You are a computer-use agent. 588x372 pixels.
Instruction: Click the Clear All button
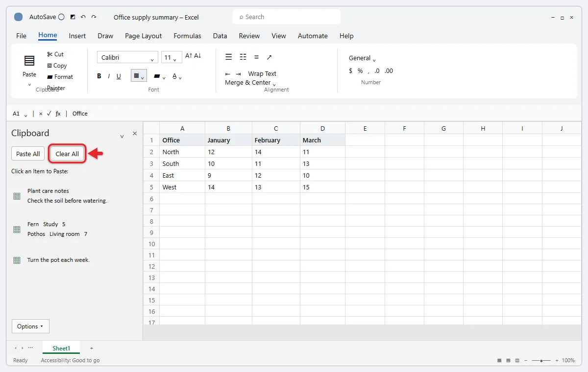[67, 154]
